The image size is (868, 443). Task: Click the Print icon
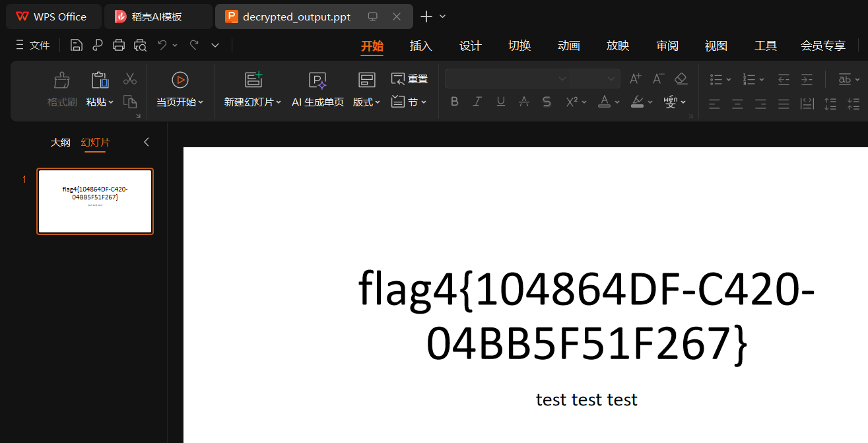(x=119, y=45)
